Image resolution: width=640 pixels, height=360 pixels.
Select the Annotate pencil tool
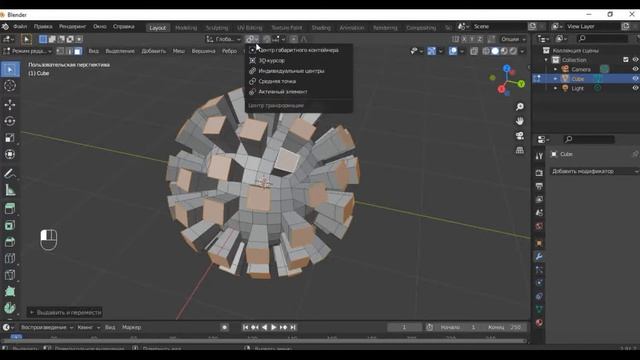[x=10, y=173]
